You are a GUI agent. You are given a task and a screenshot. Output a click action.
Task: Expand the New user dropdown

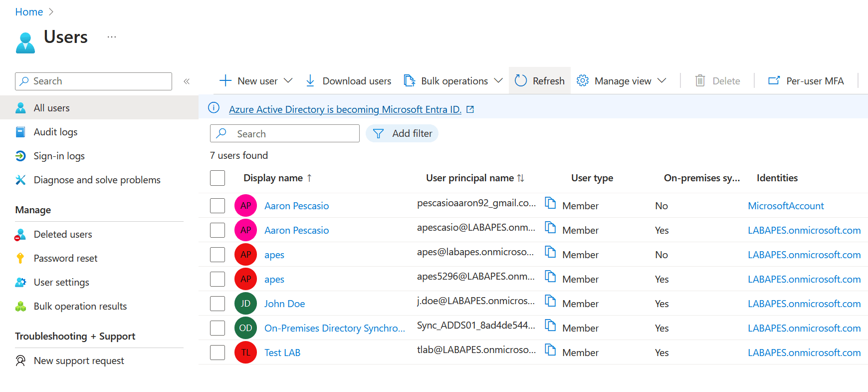click(288, 81)
